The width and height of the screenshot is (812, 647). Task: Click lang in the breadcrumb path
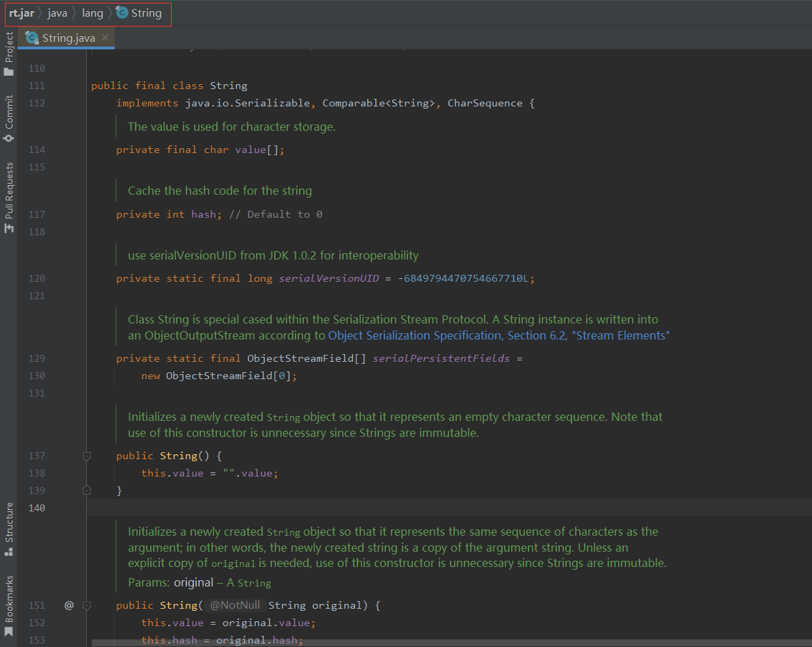[92, 13]
